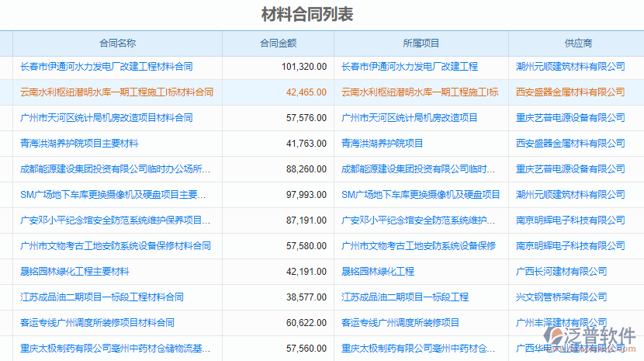Image resolution: width=644 pixels, height=361 pixels.
Task: Open project SM广场地下车库更换摄像机及硬盘项目
Action: pos(421,195)
